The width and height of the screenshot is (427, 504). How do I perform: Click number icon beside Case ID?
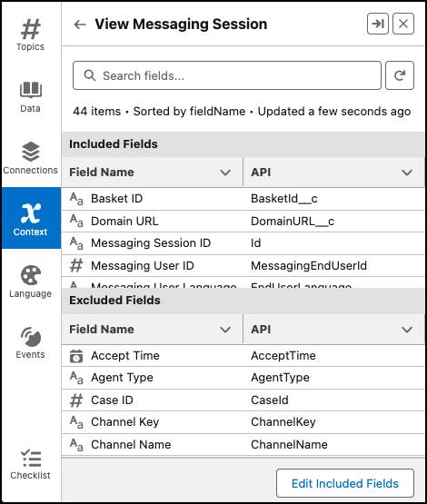(76, 400)
